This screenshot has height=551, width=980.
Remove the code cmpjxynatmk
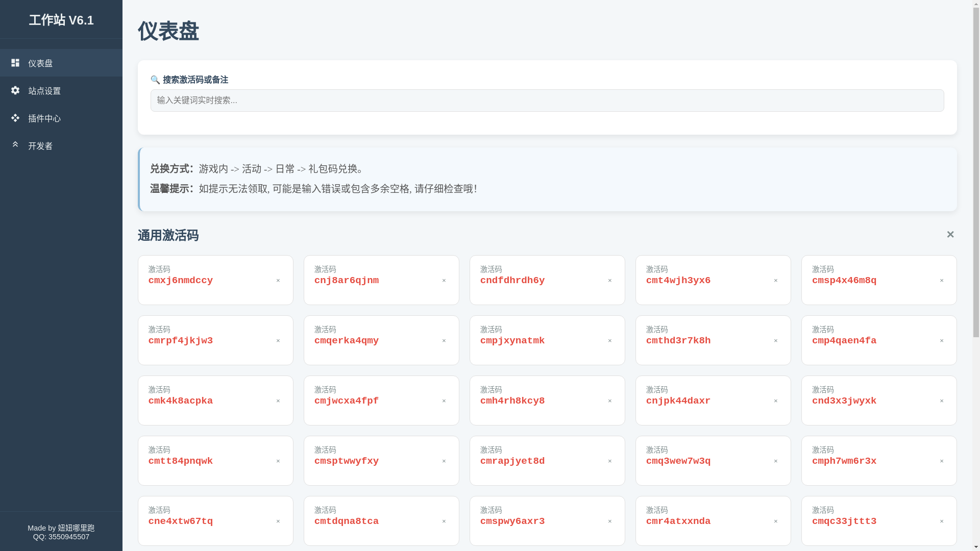610,341
